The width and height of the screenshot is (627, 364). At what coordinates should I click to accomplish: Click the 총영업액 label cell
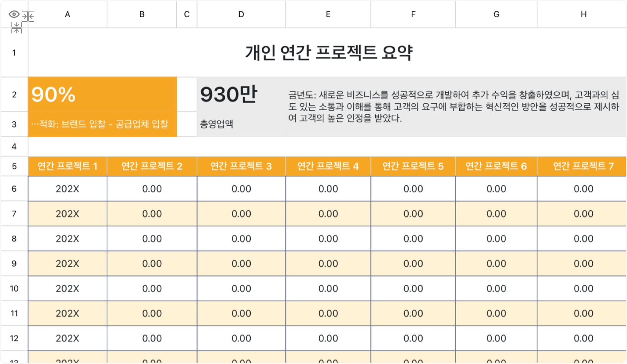tap(241, 124)
